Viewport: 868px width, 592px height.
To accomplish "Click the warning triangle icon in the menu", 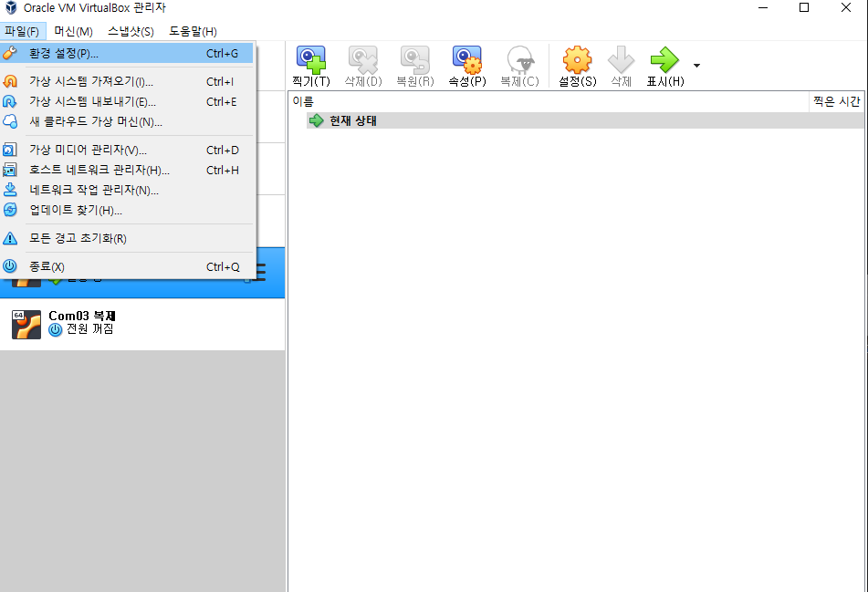I will (x=10, y=238).
